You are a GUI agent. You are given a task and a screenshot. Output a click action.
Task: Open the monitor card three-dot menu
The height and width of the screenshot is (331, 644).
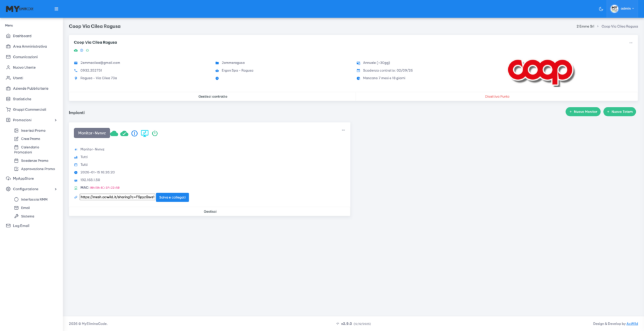pyautogui.click(x=343, y=130)
